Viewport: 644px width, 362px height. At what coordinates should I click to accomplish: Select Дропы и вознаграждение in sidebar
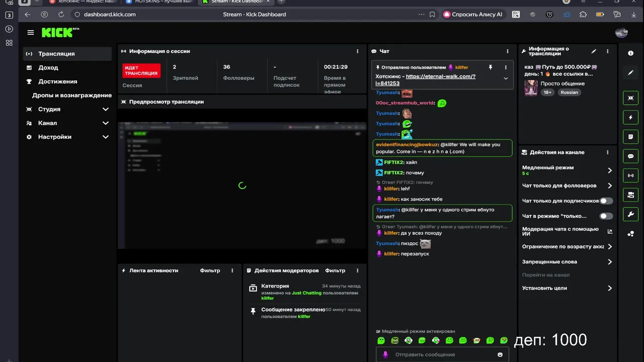point(71,96)
